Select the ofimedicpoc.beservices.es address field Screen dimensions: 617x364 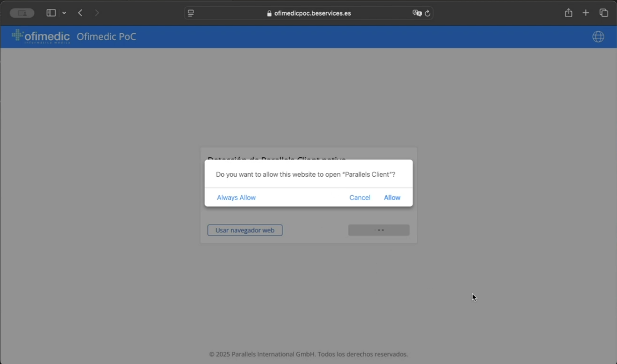(x=312, y=13)
